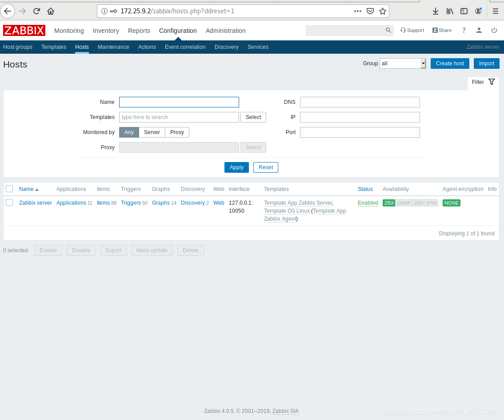Focus the IP filter field
Image resolution: width=504 pixels, height=420 pixels.
click(360, 117)
